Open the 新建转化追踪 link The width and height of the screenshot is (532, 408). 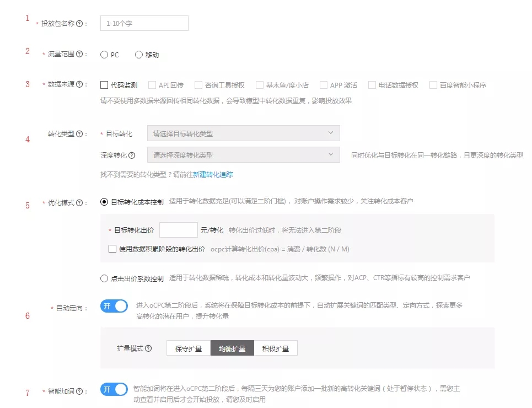pyautogui.click(x=213, y=174)
